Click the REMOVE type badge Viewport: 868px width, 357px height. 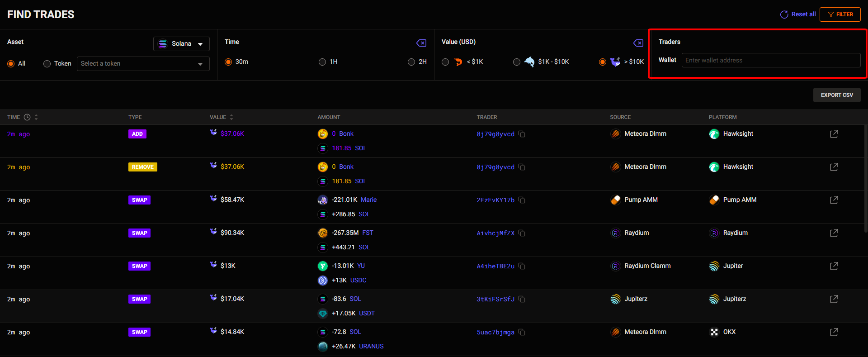pos(143,167)
